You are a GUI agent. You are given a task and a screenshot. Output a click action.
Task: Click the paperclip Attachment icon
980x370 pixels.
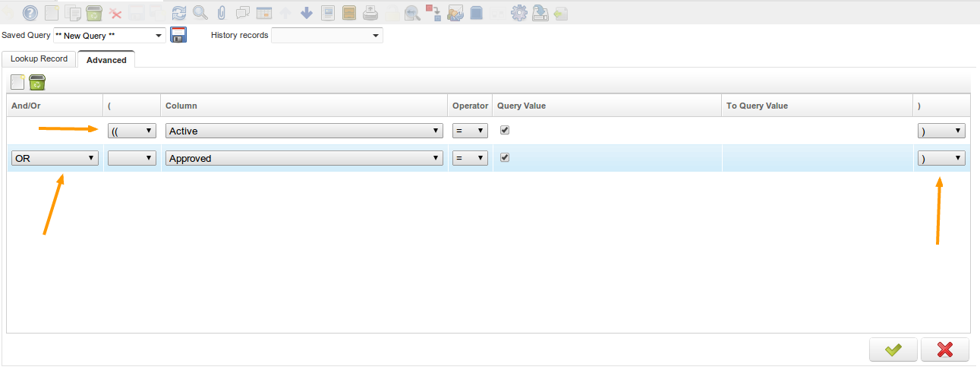click(222, 13)
